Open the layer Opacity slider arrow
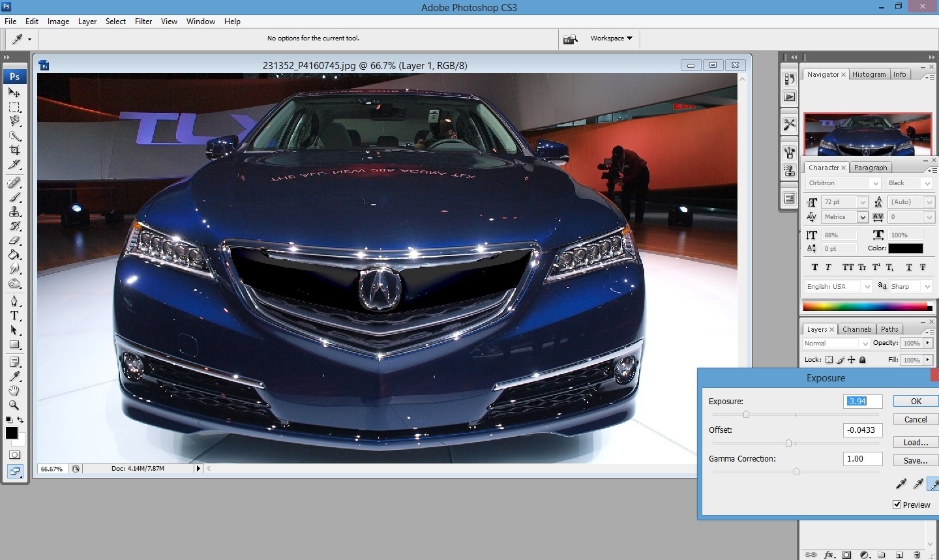 click(x=928, y=343)
